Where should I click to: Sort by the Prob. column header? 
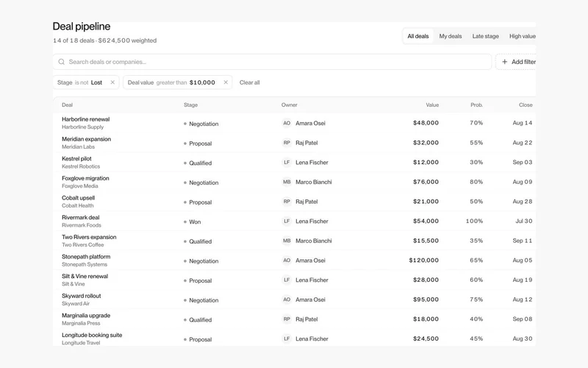[476, 105]
